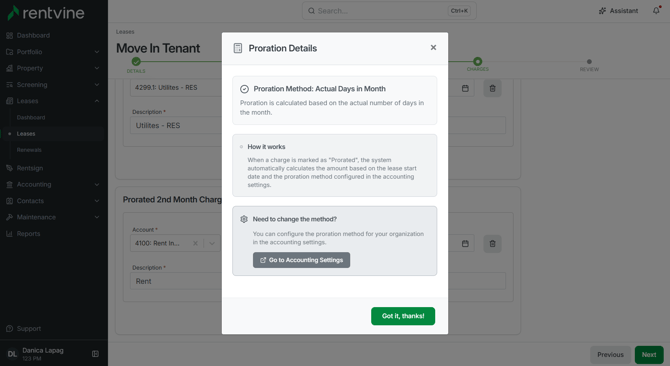Expand the Contacts menu chevron
Viewport: 670px width, 366px height.
pyautogui.click(x=97, y=201)
